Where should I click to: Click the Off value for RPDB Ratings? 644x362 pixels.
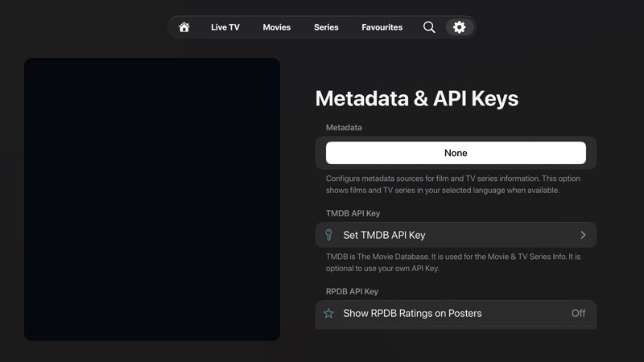tap(578, 313)
